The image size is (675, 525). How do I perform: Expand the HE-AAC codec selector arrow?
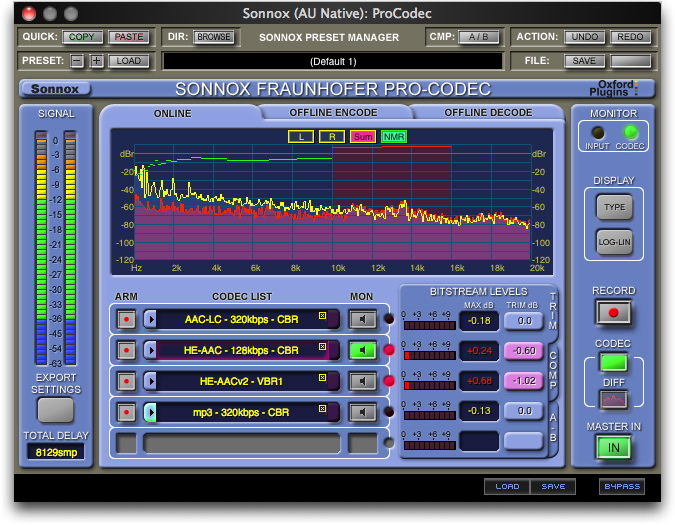coord(150,350)
